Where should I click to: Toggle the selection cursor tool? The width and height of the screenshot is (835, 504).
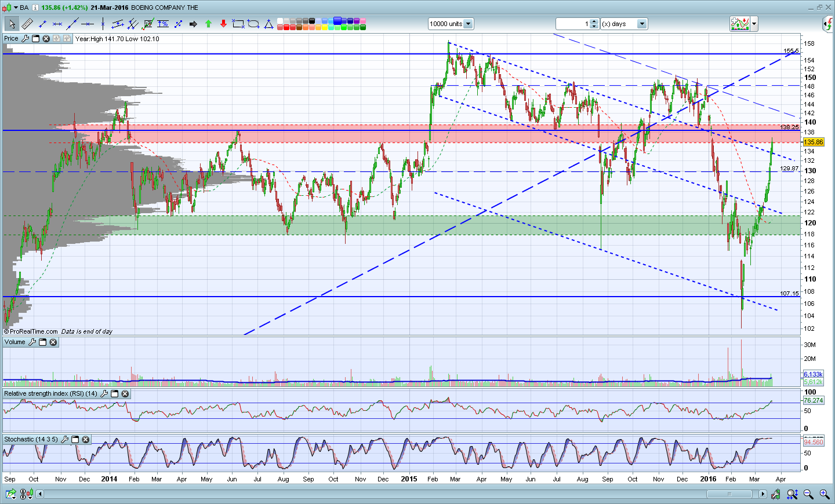point(12,24)
